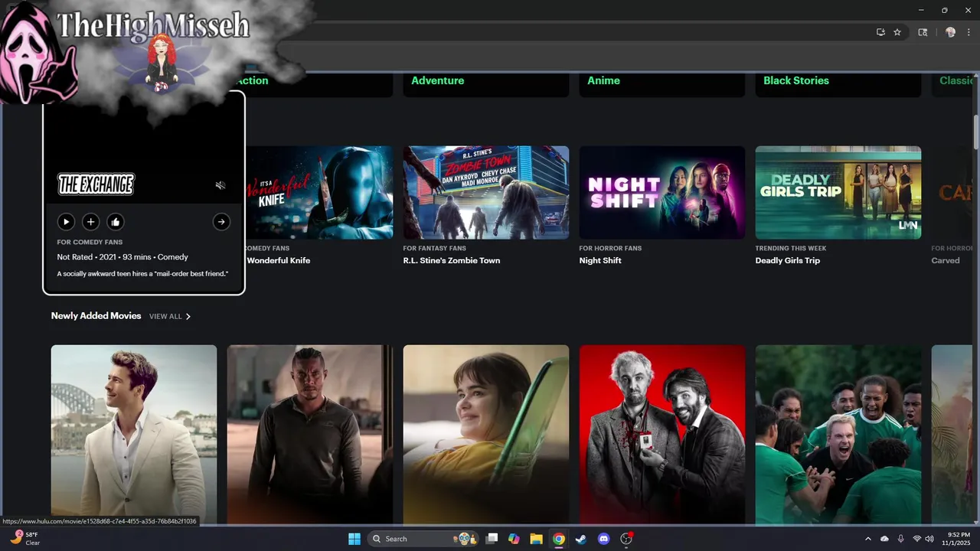This screenshot has height=551, width=980.
Task: Open Chrome tab search icon
Action: point(923,32)
